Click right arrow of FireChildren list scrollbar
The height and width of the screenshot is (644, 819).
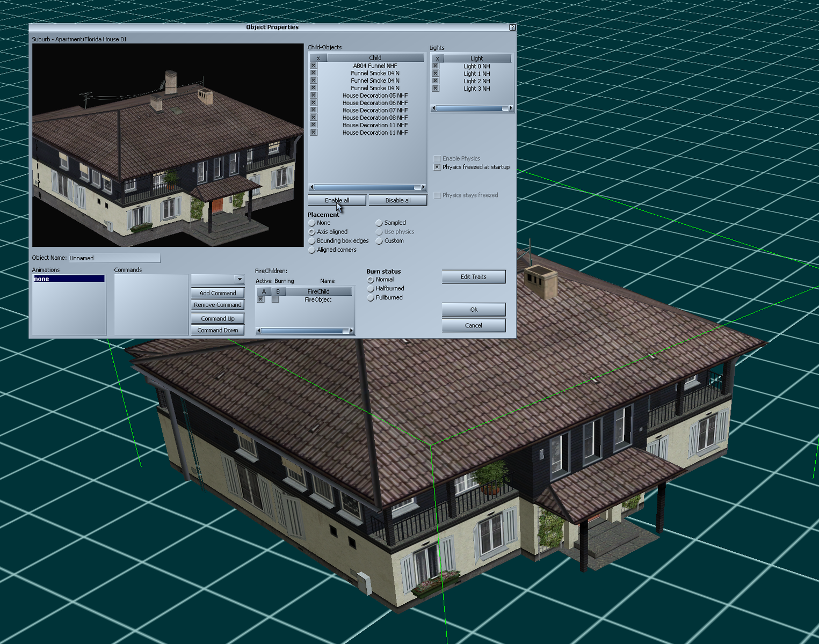click(x=351, y=331)
